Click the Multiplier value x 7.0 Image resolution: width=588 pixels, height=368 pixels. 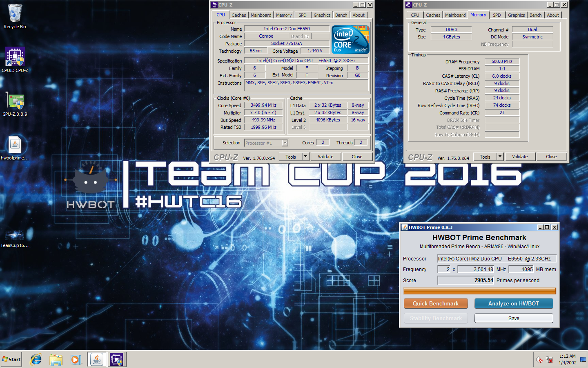(263, 112)
